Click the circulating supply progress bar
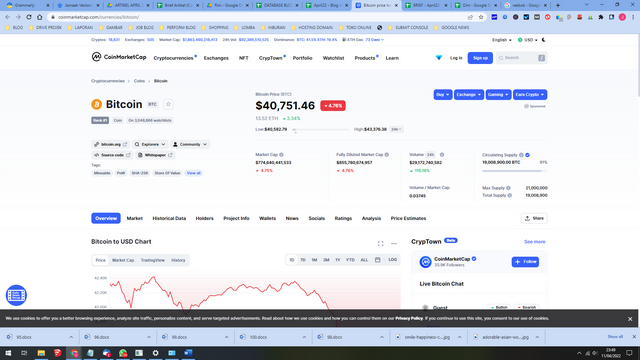 (514, 171)
